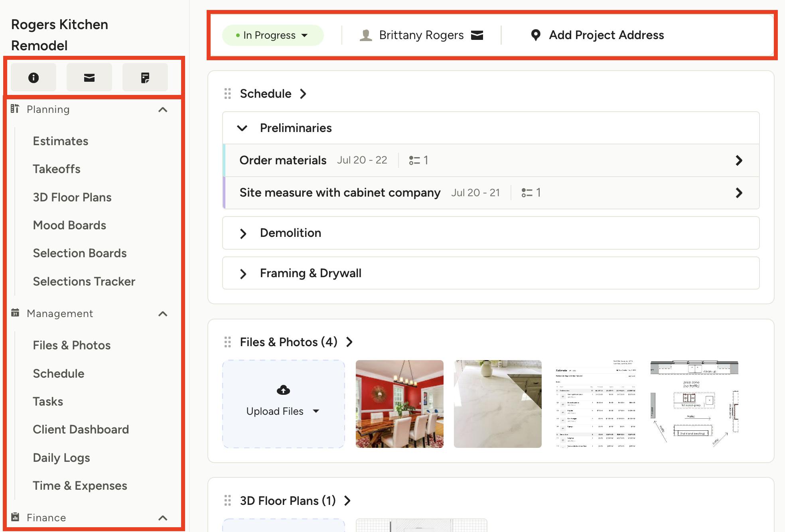Viewport: 785px width, 532px height.
Task: Expand the Framing & Drywall group
Action: [x=243, y=274]
